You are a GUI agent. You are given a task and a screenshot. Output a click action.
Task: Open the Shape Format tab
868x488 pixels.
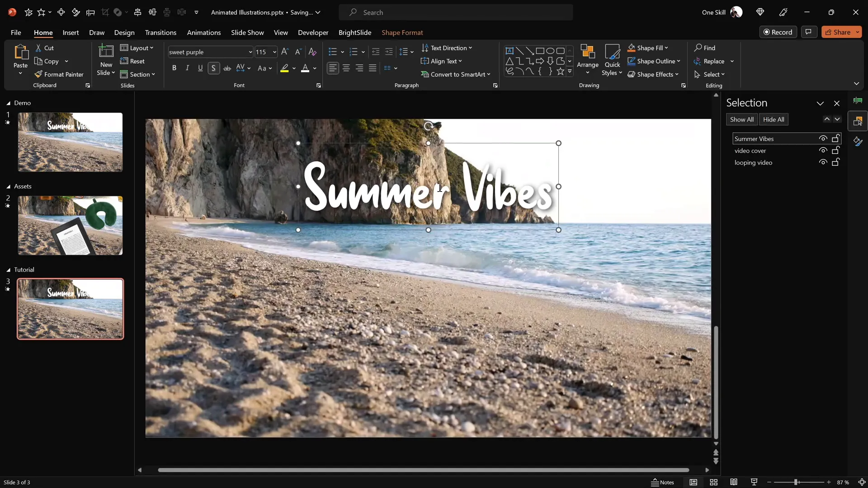pyautogui.click(x=403, y=33)
